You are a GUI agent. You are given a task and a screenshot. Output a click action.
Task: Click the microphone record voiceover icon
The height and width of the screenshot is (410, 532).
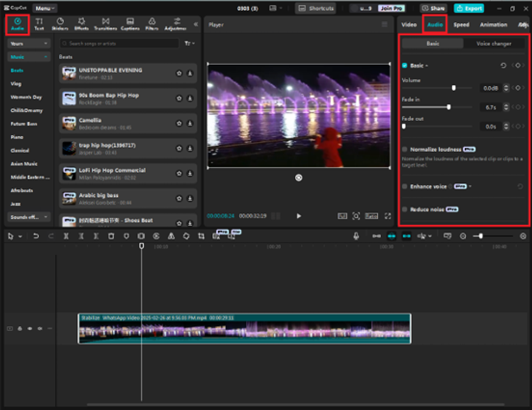(x=356, y=236)
